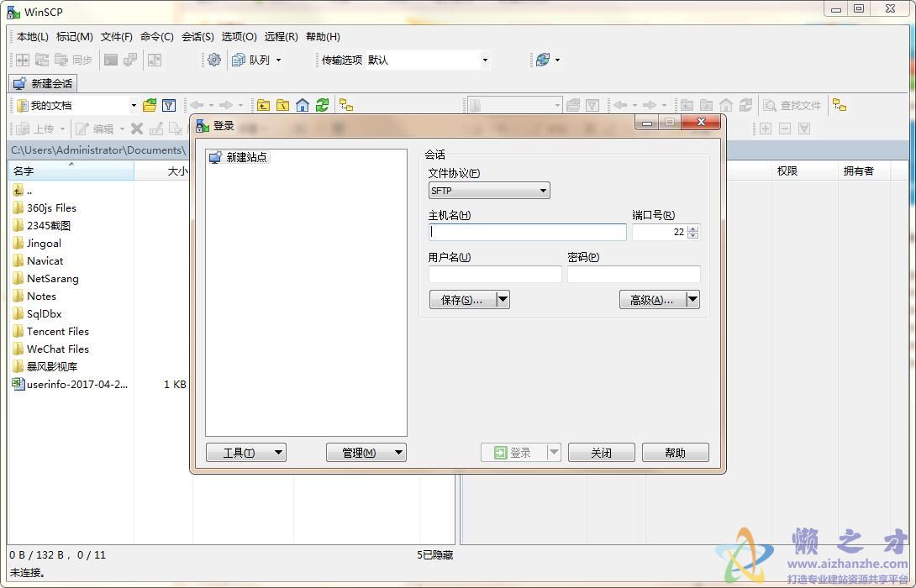Click the 关闭 button in login dialog
This screenshot has height=588, width=916.
601,452
